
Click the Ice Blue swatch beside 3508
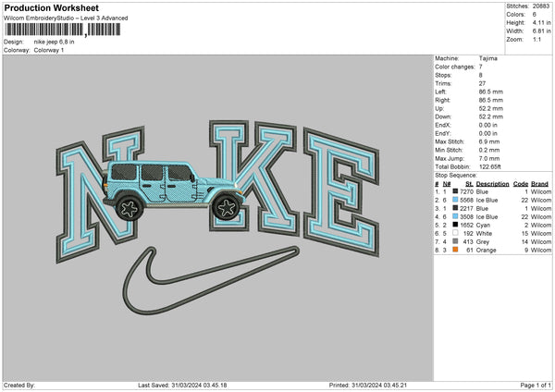click(x=455, y=216)
